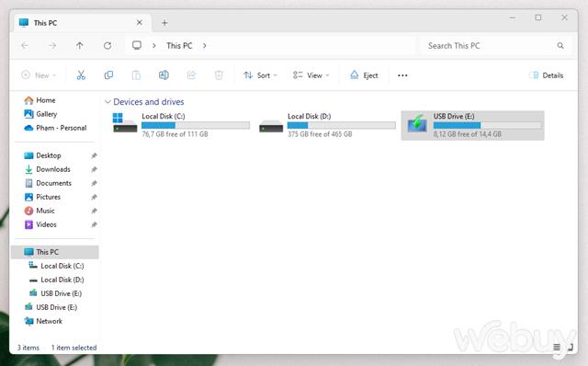Click the Copy icon in toolbar

coord(108,75)
